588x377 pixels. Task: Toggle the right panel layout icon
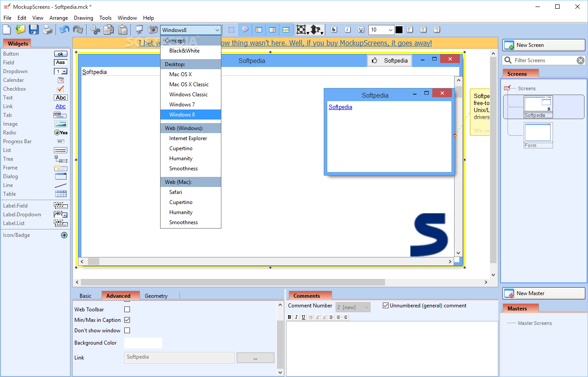[272, 30]
